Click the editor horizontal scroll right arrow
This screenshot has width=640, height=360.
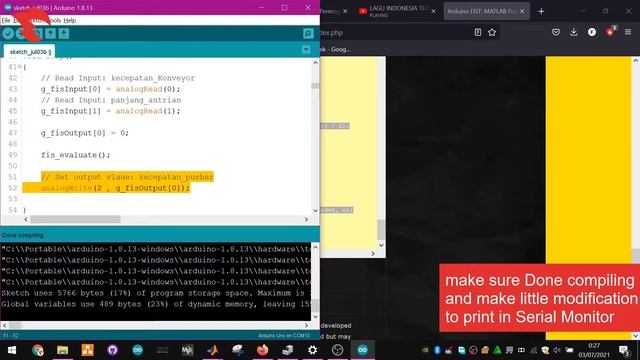click(307, 220)
